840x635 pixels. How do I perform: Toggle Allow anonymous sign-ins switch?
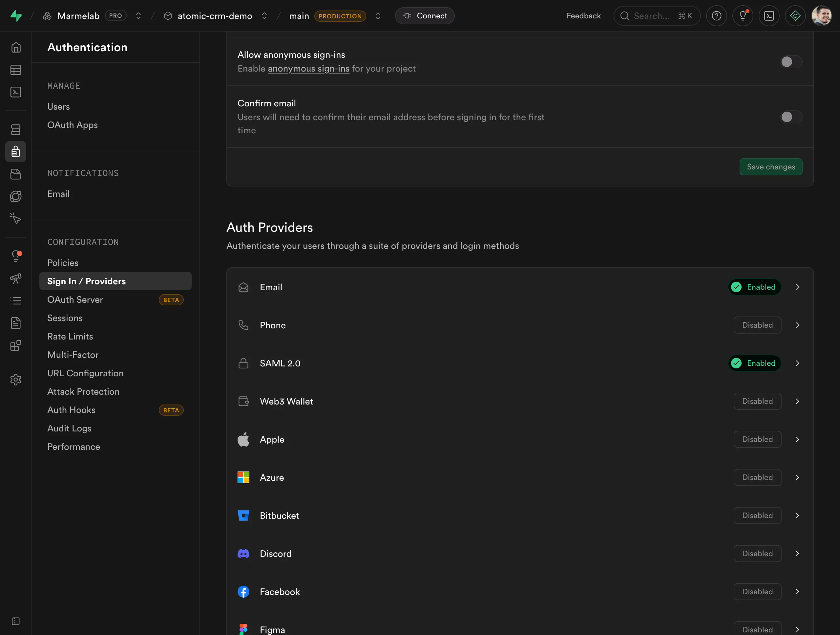coord(791,61)
